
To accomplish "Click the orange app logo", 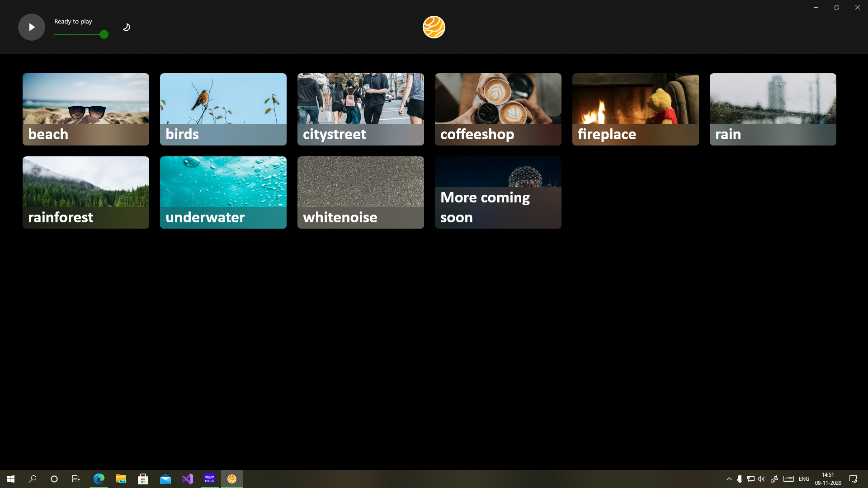I will [x=434, y=27].
